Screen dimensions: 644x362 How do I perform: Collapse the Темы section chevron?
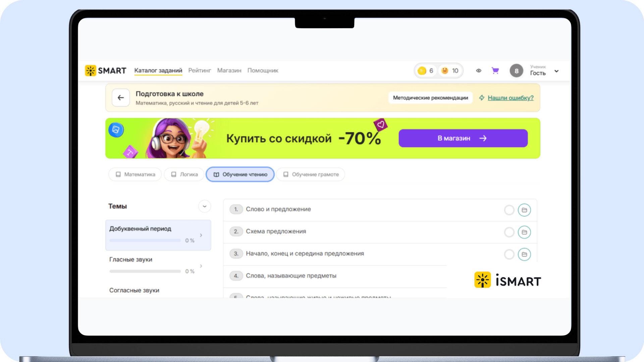[204, 206]
